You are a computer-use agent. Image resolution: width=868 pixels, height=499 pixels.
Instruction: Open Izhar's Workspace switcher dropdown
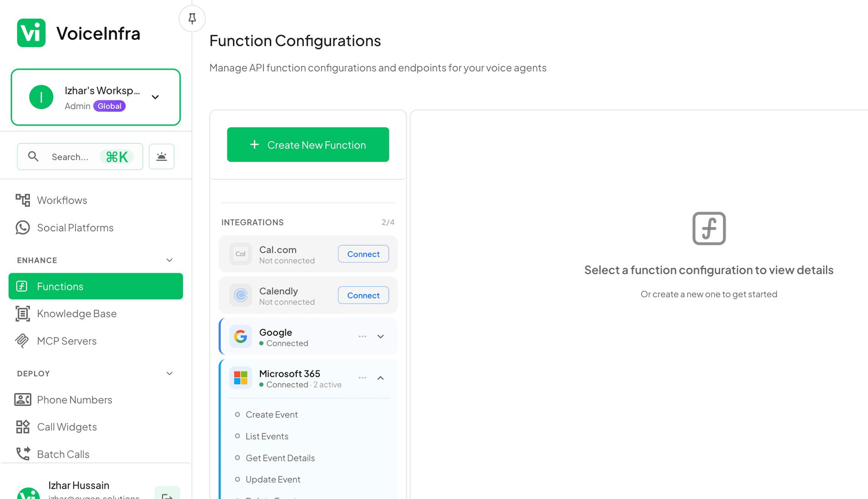coord(155,97)
